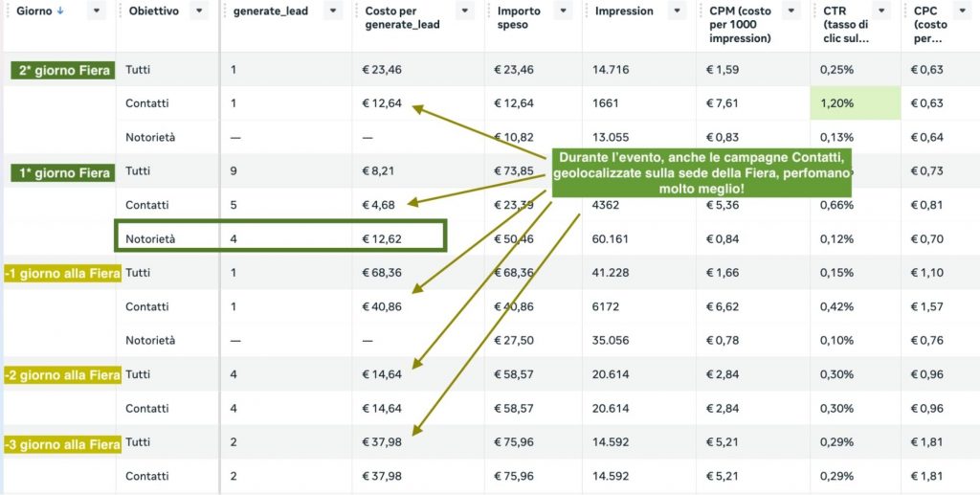Expand the generate_lead column options

tap(332, 11)
